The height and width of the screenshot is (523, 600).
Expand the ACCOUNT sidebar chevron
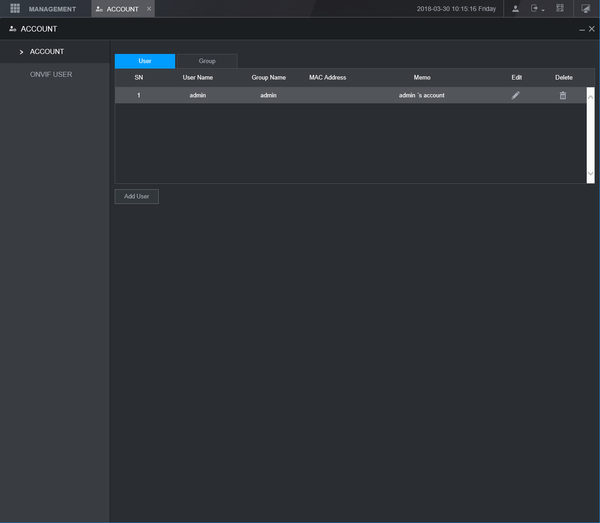(x=21, y=52)
